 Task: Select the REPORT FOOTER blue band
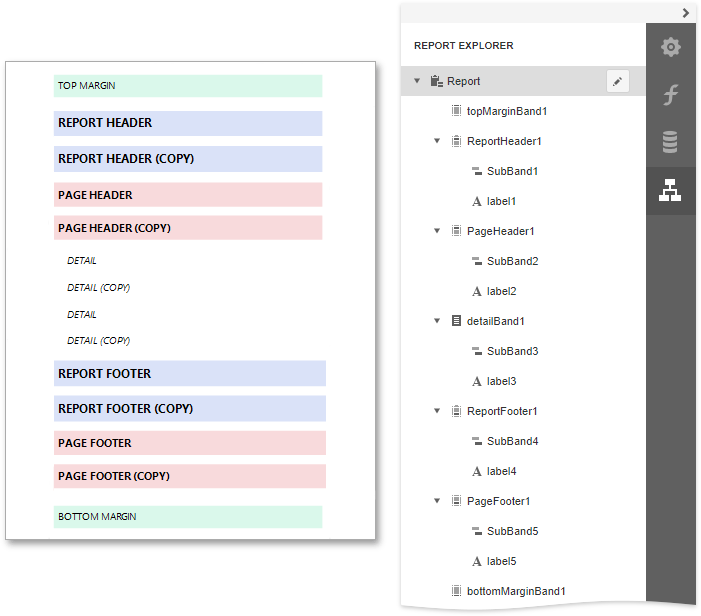pyautogui.click(x=188, y=373)
